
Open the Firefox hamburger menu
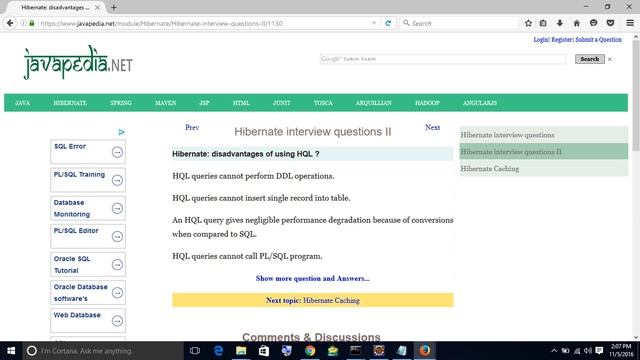(630, 23)
